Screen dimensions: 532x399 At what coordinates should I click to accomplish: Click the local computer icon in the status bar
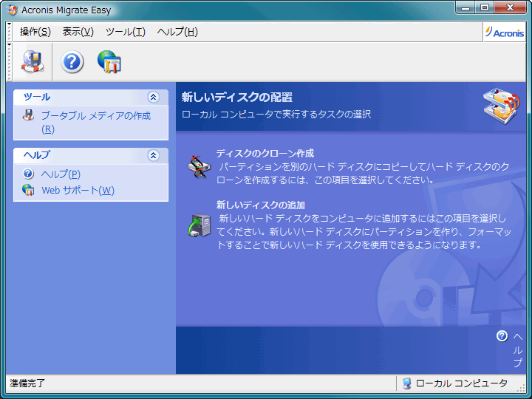tap(407, 383)
